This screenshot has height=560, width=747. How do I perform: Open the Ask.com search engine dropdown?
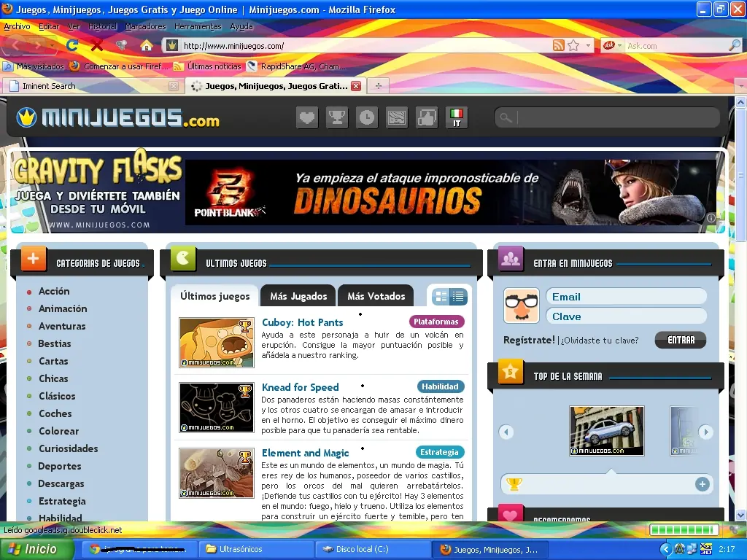619,45
